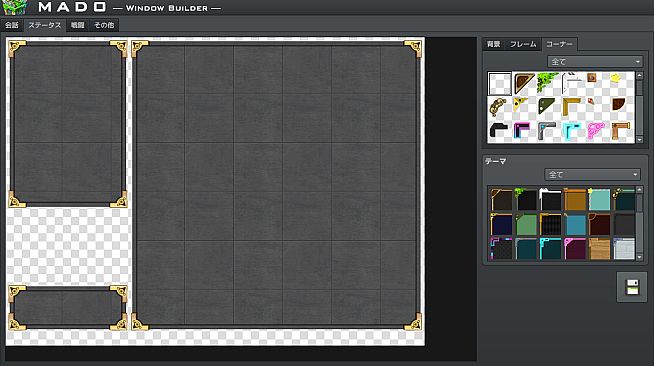Apply the plain dark gray theme

pos(624,224)
